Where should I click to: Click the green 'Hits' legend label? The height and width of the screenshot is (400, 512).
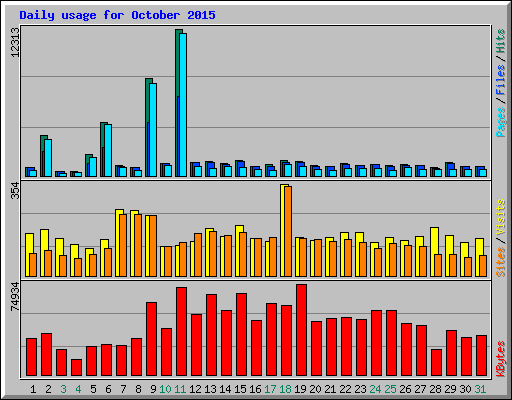point(500,41)
